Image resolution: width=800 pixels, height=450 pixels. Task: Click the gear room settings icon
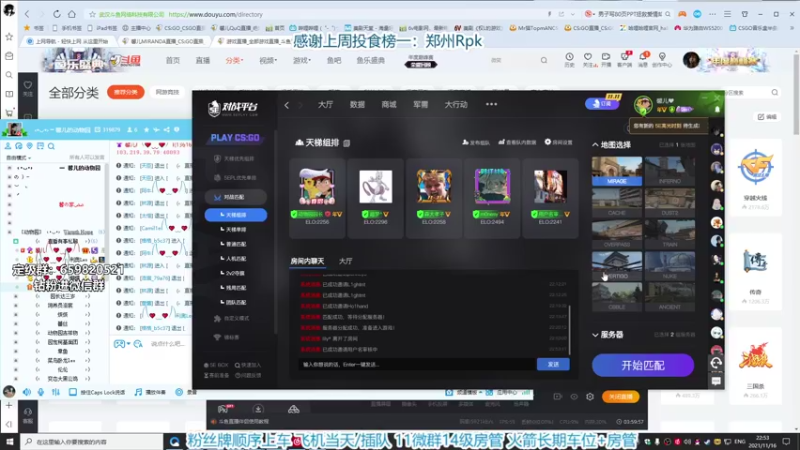547,142
